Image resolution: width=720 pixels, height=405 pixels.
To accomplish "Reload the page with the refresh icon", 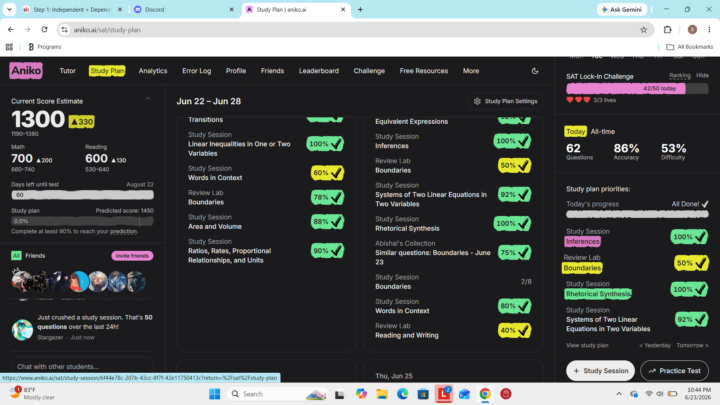I will [x=45, y=30].
